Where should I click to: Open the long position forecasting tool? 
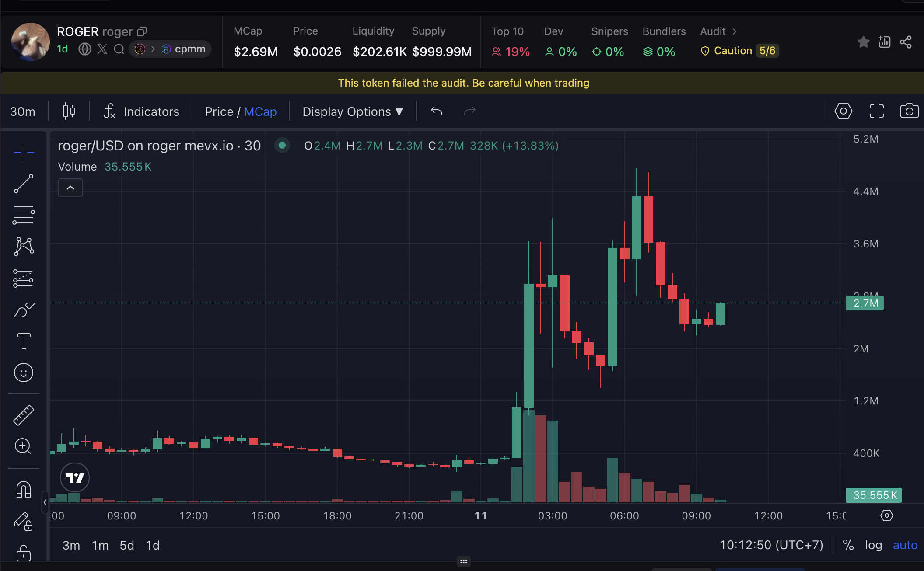(24, 278)
